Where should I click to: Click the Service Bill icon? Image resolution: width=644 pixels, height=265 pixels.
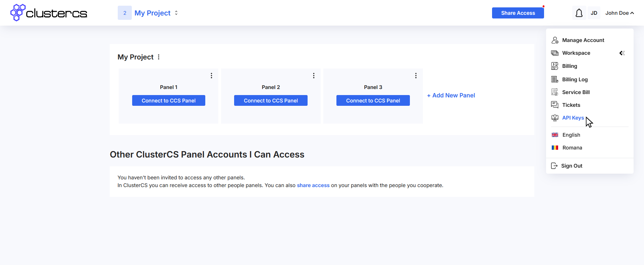click(x=555, y=92)
